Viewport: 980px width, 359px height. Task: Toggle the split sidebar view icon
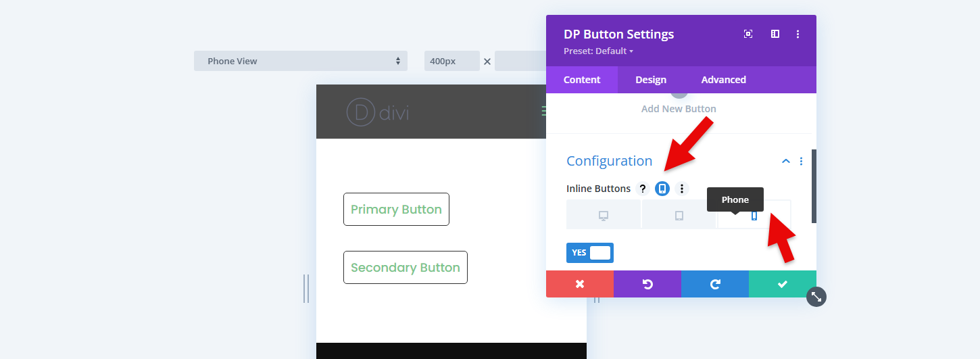pyautogui.click(x=775, y=34)
